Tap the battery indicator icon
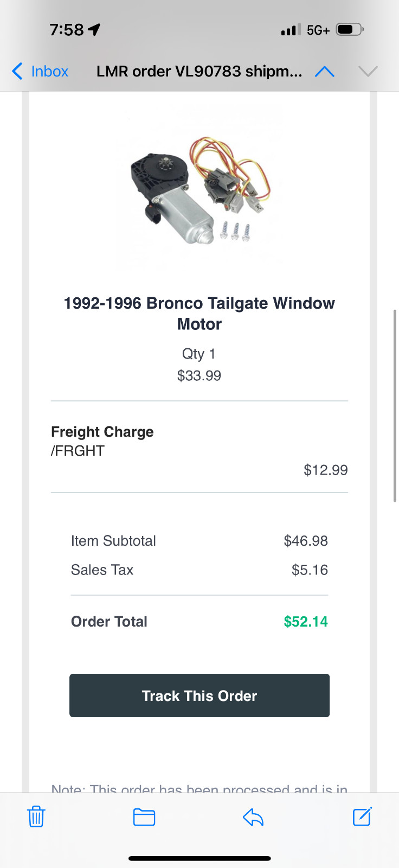 click(x=350, y=30)
